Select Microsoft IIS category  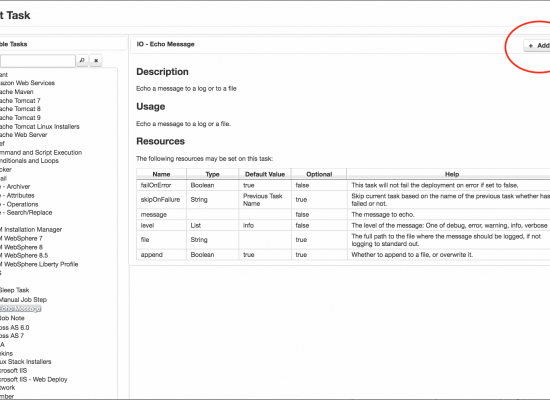pyautogui.click(x=13, y=371)
